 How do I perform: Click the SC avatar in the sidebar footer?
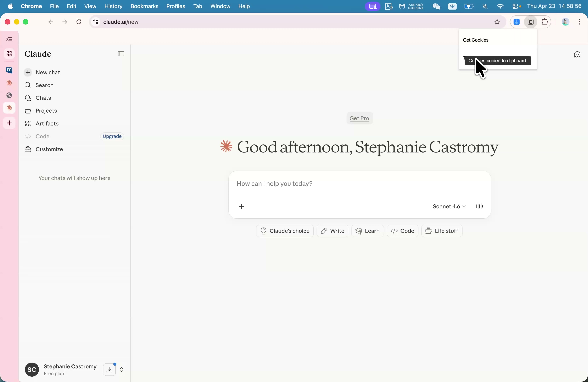point(32,370)
